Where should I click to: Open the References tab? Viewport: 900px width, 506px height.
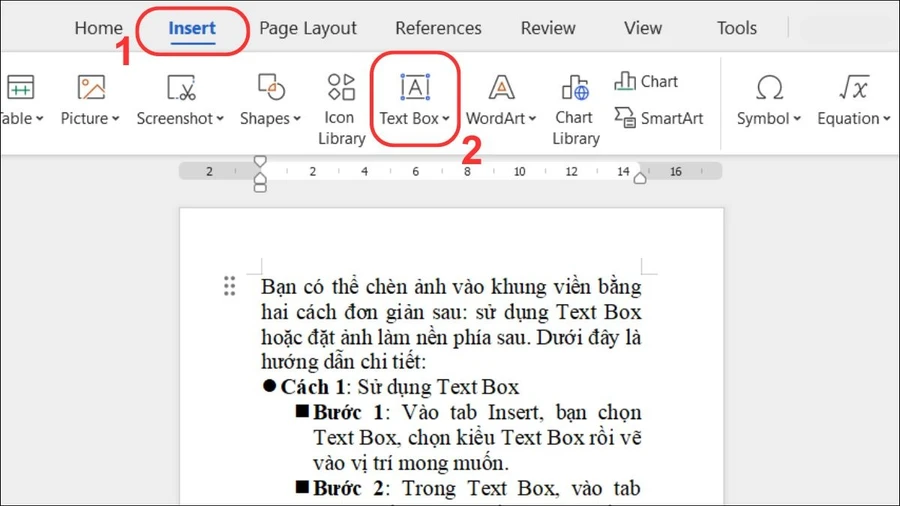click(438, 28)
